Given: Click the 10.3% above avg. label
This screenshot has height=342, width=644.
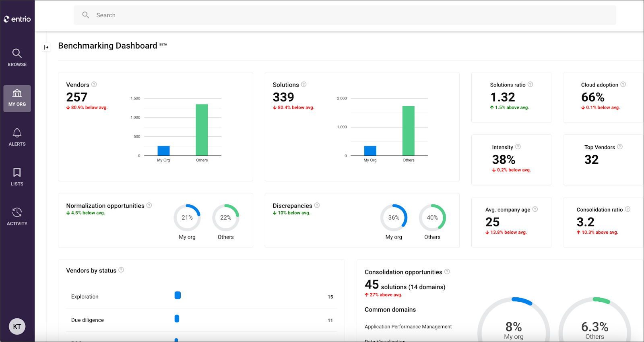Looking at the screenshot, I should [x=597, y=232].
